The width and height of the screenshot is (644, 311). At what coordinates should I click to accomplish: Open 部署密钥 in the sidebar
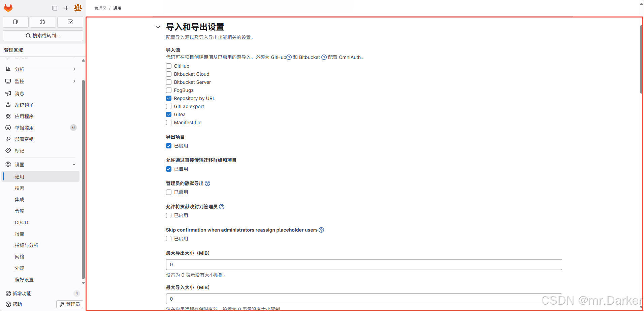click(x=41, y=139)
